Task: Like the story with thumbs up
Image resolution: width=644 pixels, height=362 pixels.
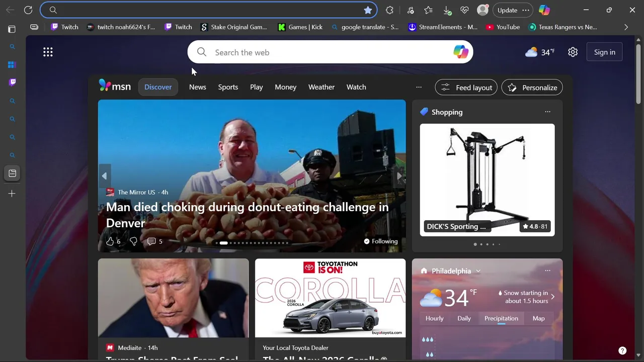Action: 110,241
